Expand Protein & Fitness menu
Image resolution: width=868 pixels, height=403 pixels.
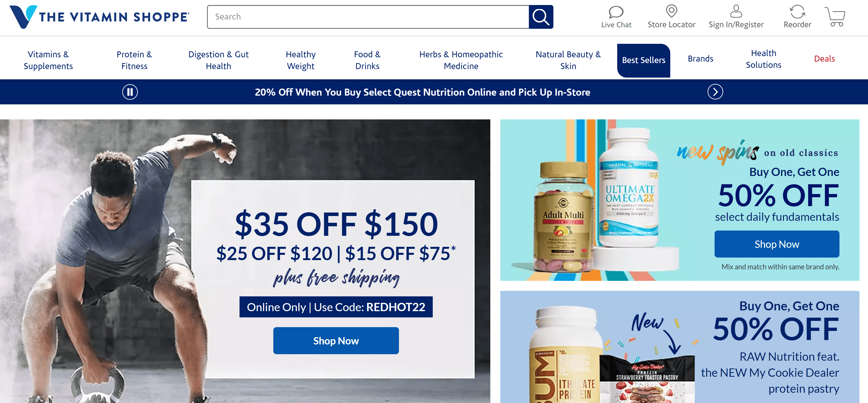134,60
